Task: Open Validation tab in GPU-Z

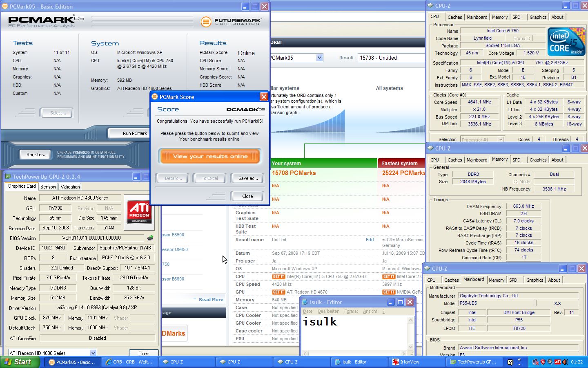Action: pos(70,186)
